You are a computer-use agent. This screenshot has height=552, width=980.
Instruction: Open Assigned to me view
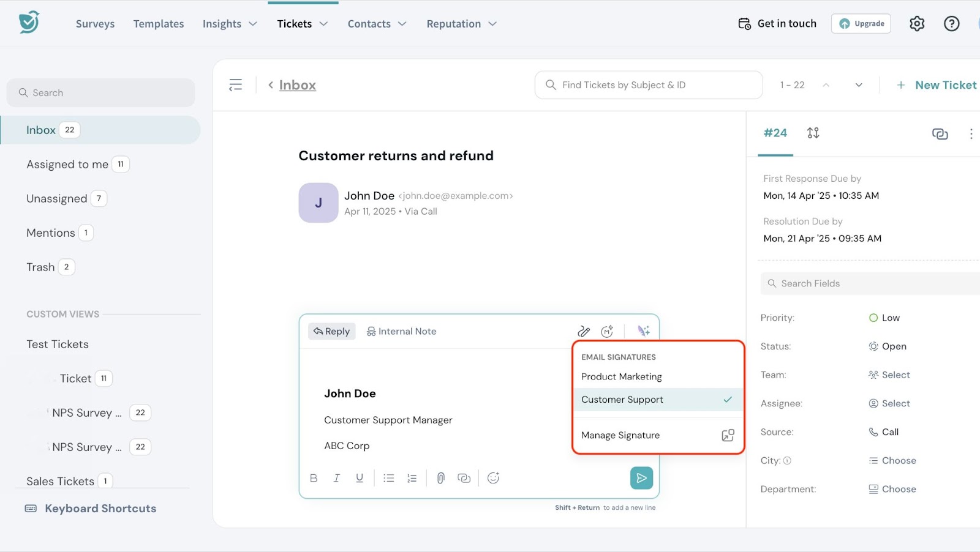(67, 164)
